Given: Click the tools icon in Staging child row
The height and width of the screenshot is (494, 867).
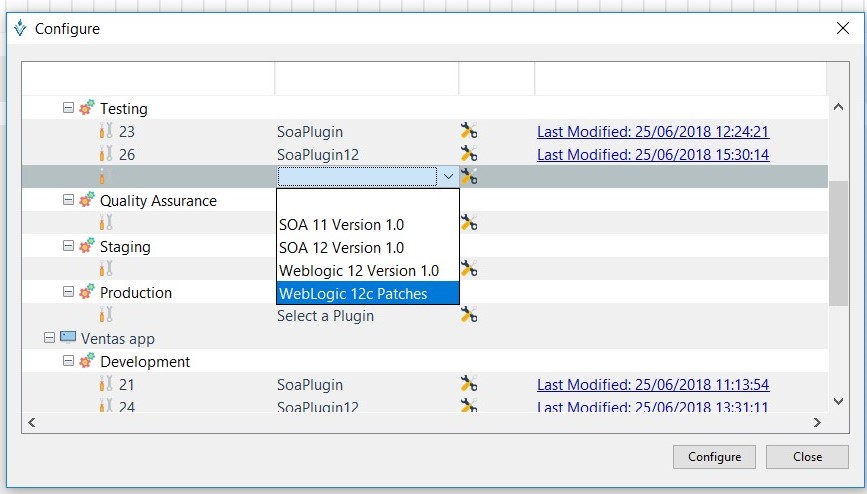Looking at the screenshot, I should [468, 269].
